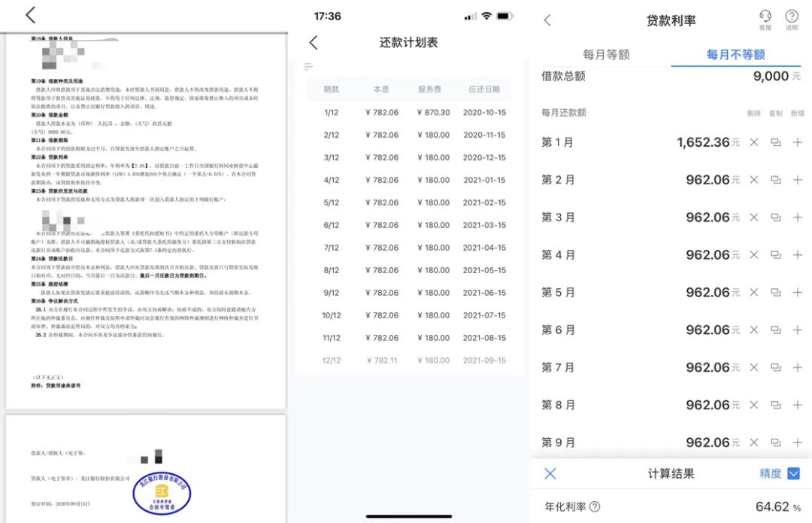Duplicate 第2月 amount with the copy icon

coord(776,180)
